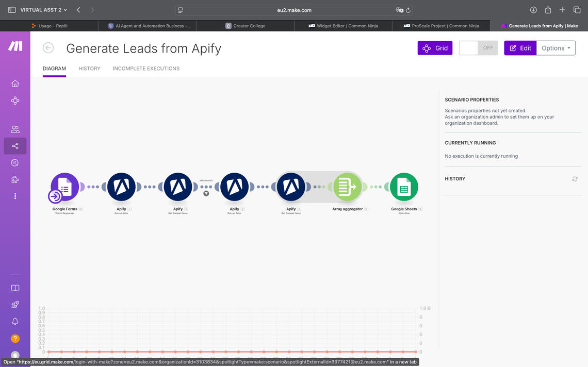Open the user profile avatar in the sidebar
The width and height of the screenshot is (588, 367).
[x=15, y=355]
